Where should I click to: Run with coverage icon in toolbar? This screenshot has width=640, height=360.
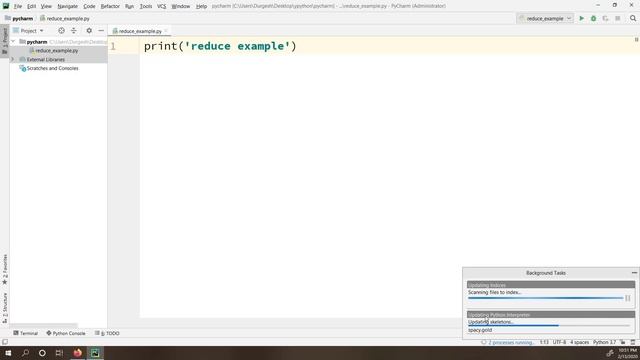point(605,18)
